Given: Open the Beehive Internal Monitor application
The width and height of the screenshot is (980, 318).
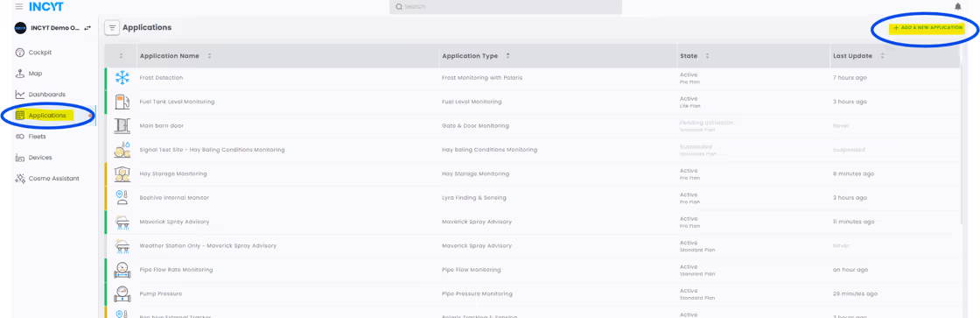Looking at the screenshot, I should (174, 198).
